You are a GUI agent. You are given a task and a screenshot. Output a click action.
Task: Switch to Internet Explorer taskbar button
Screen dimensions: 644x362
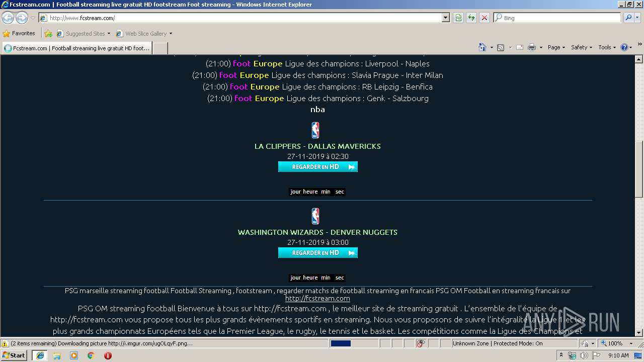click(40, 355)
